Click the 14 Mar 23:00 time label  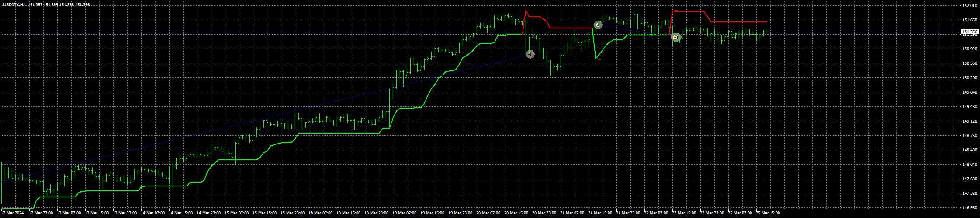tap(209, 213)
